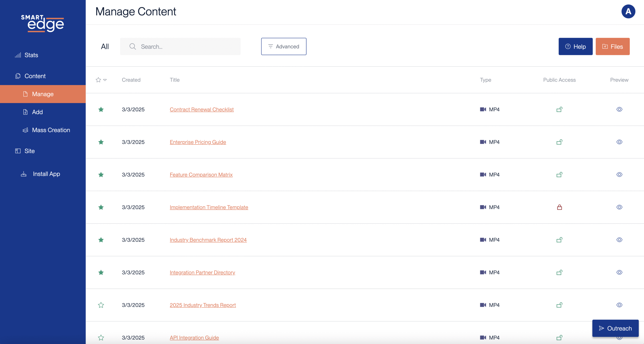644x344 pixels.
Task: Open preview eye for Contract Renewal Checklist
Action: 619,109
